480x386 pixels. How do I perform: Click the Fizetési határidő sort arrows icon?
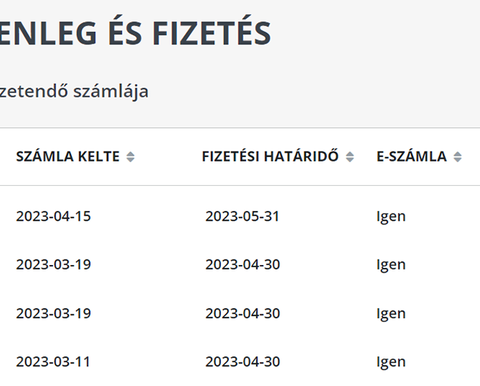(350, 157)
